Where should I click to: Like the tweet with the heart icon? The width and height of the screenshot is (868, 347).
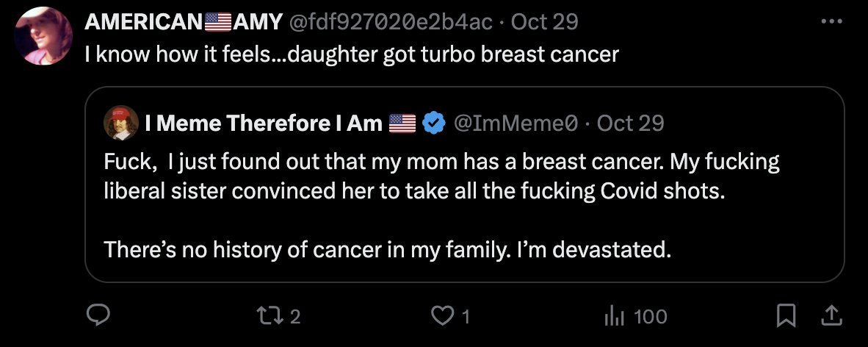[x=441, y=316]
